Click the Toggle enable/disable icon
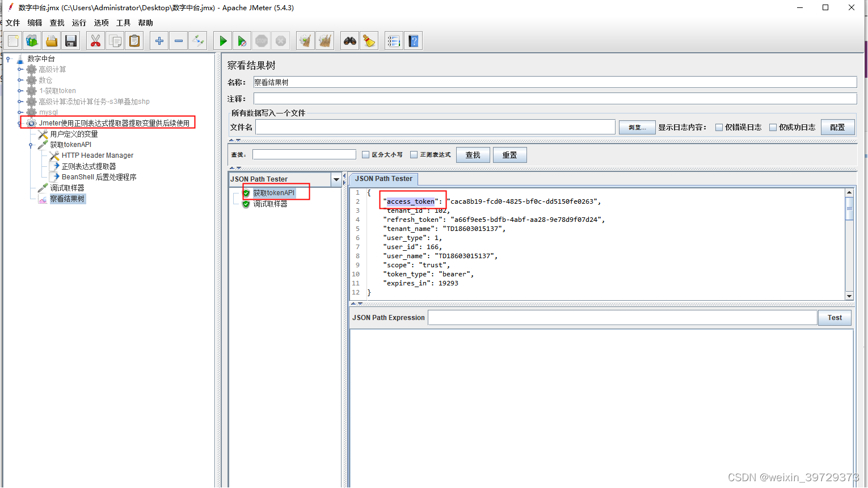This screenshot has height=488, width=868. [x=198, y=41]
